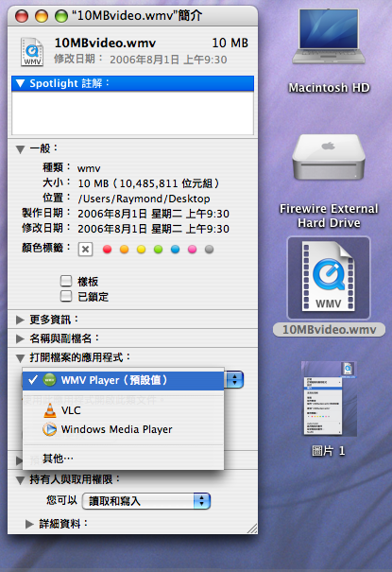The width and height of the screenshot is (392, 572).
Task: Close the 10MBvideo.wmv info window
Action: [x=22, y=16]
